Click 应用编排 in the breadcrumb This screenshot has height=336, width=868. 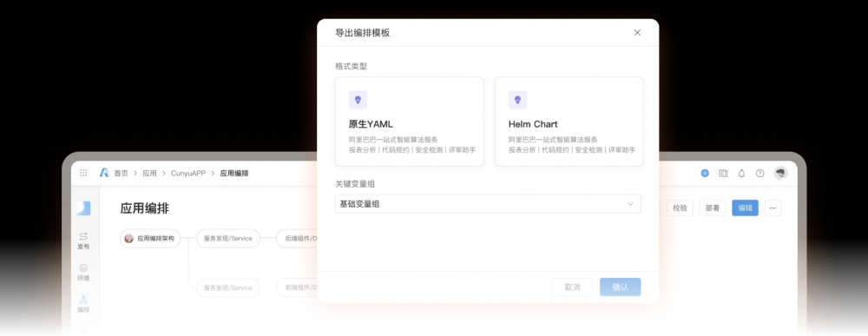(234, 174)
